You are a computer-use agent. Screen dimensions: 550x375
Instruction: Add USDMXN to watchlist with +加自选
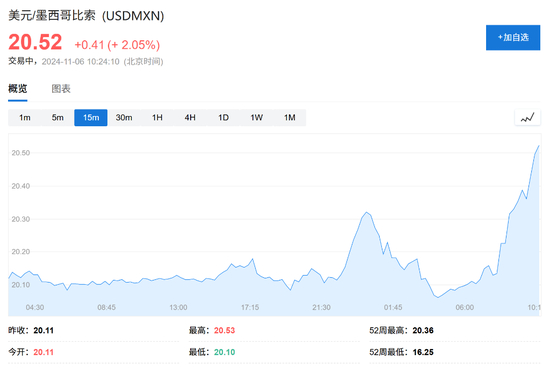(513, 38)
